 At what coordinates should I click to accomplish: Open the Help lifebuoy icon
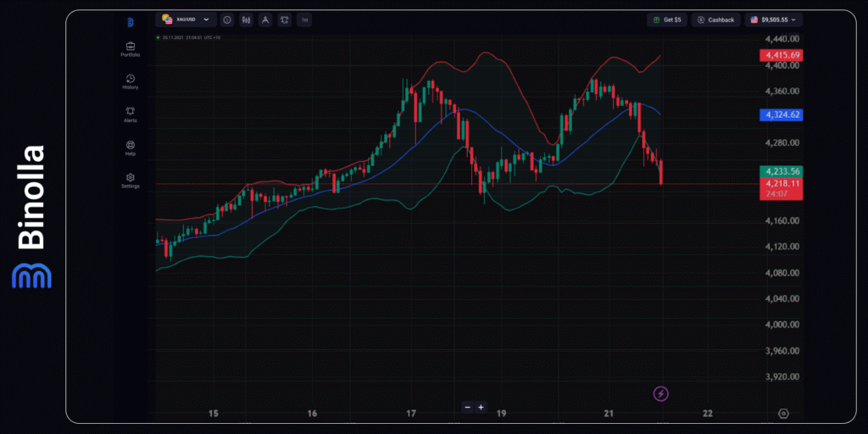[130, 147]
